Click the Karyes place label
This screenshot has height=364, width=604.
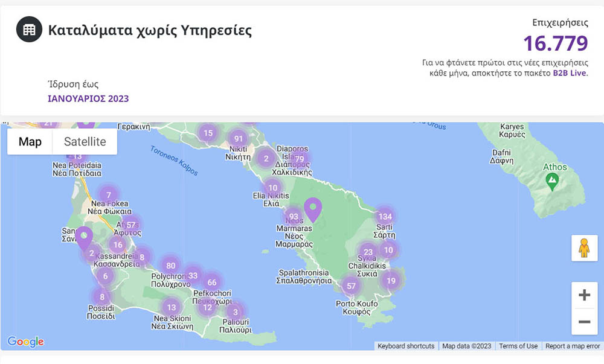512,130
